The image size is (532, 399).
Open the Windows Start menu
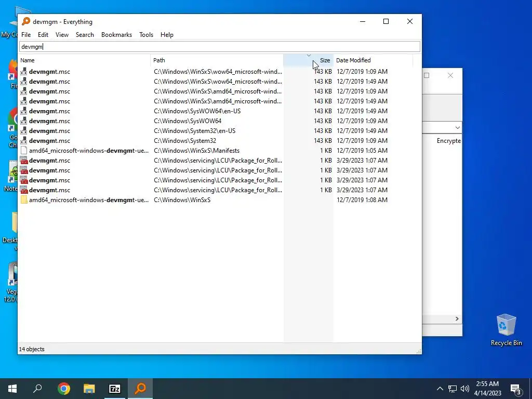tap(12, 389)
